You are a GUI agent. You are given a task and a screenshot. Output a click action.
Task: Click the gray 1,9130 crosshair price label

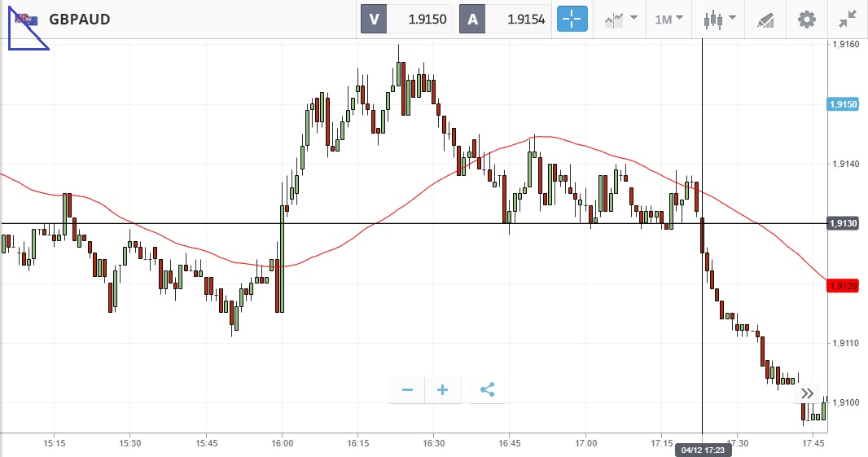point(841,223)
